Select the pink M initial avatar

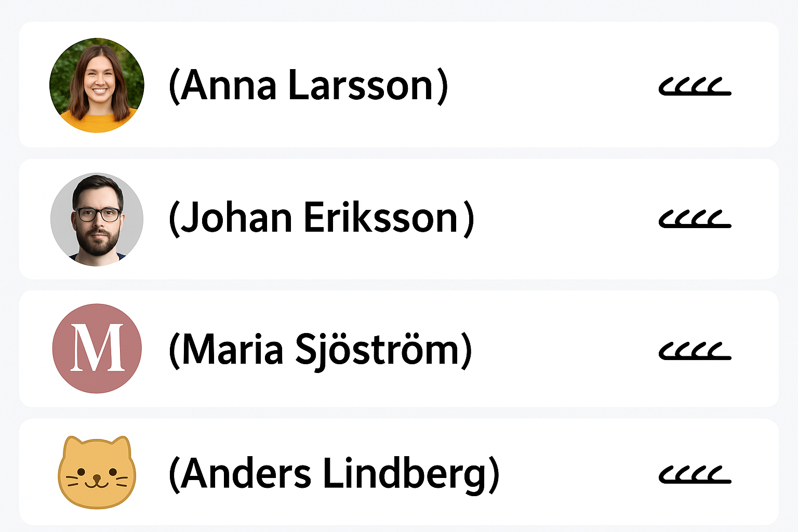tap(97, 348)
